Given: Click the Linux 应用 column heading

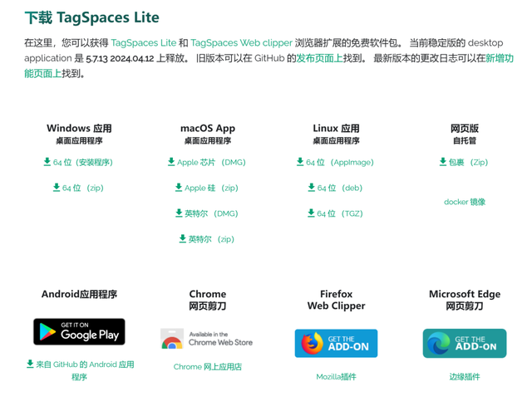Looking at the screenshot, I should pos(336,129).
